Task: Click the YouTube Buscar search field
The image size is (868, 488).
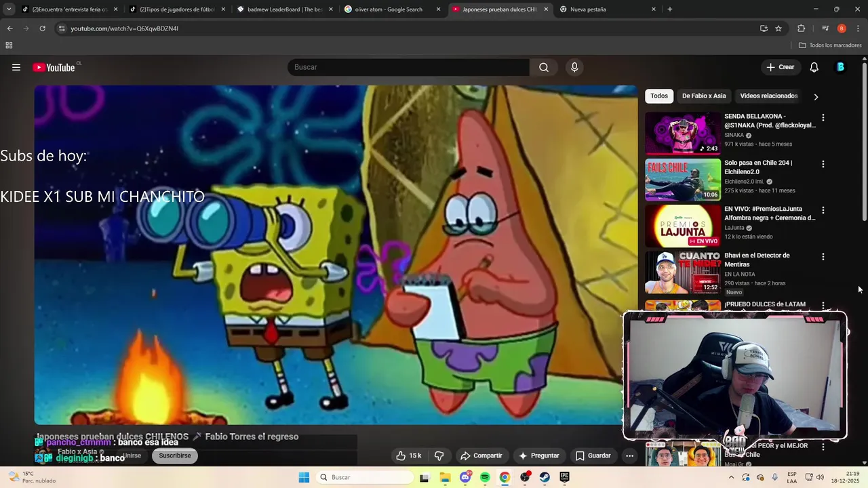Action: click(408, 67)
